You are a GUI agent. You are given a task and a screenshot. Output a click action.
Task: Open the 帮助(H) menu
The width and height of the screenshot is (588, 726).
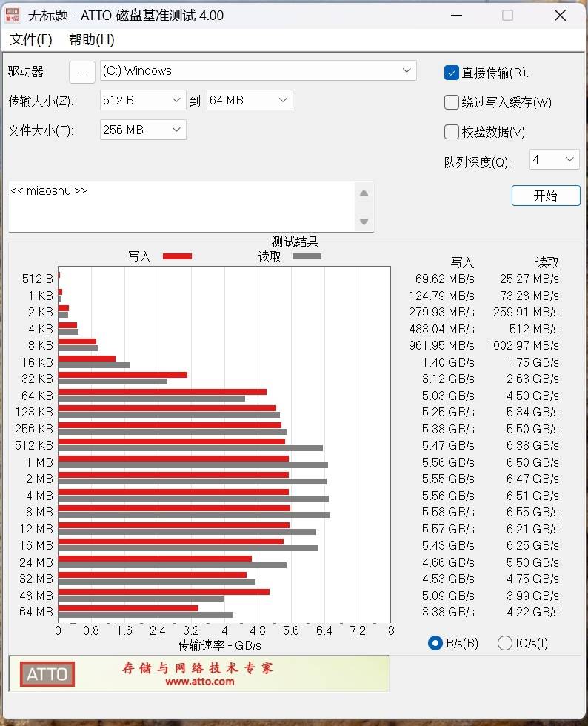(92, 40)
